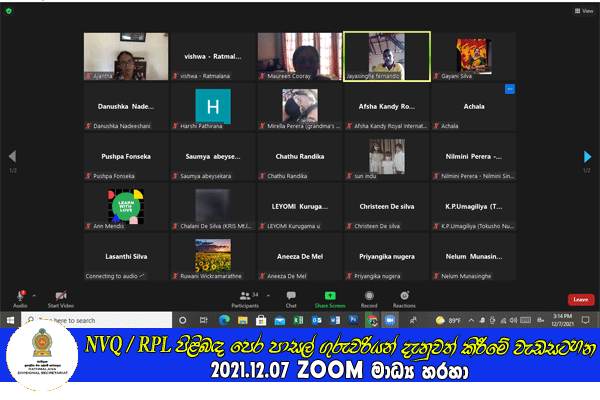Screen dimensions: 600x400
Task: Click Pushpa Fonseka's name tile
Action: click(126, 157)
